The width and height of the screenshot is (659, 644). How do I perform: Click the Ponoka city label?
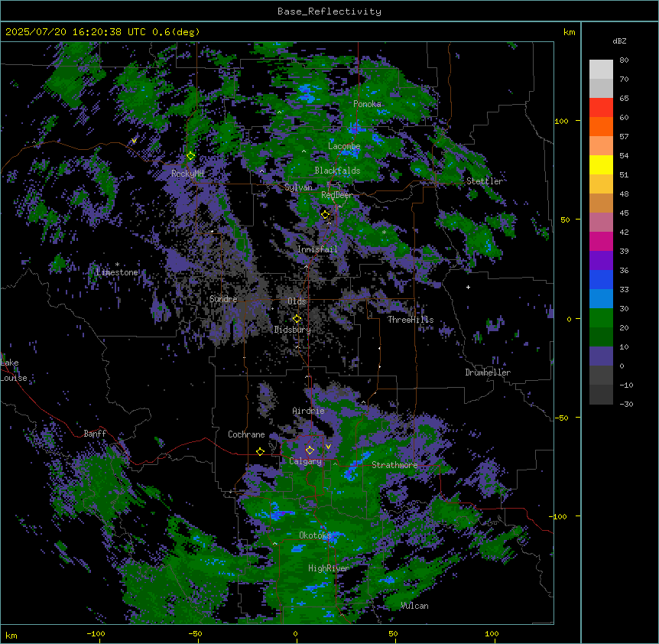pyautogui.click(x=367, y=104)
